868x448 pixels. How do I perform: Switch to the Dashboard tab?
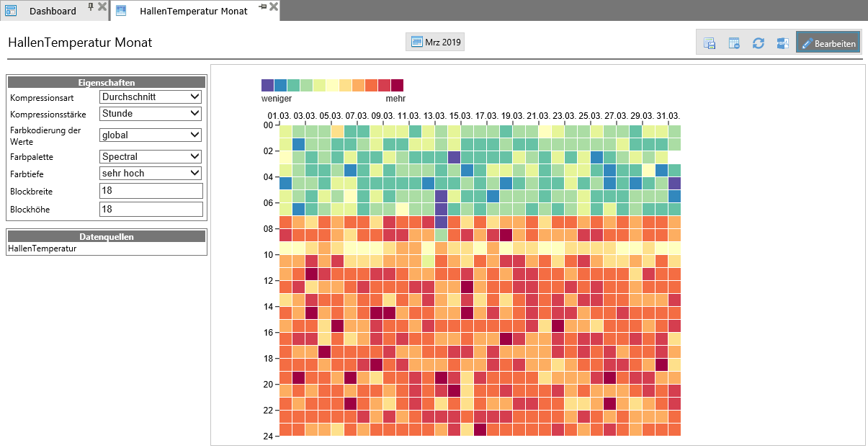click(52, 11)
